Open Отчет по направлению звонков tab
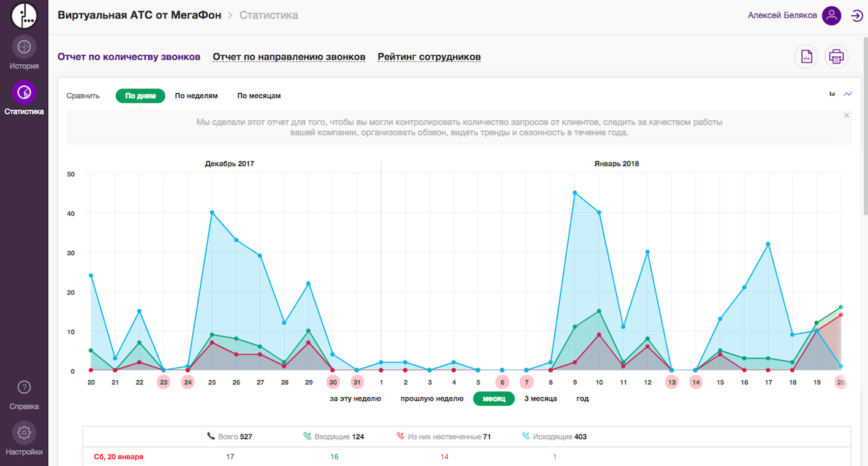Image resolution: width=868 pixels, height=466 pixels. pos(289,57)
